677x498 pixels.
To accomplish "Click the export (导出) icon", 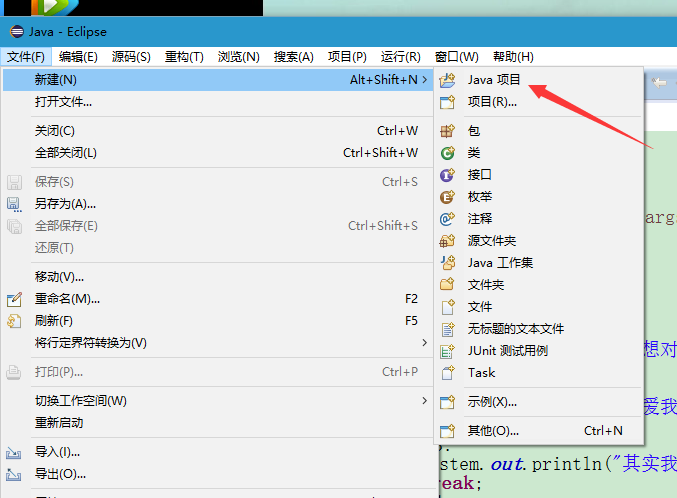I will click(13, 475).
